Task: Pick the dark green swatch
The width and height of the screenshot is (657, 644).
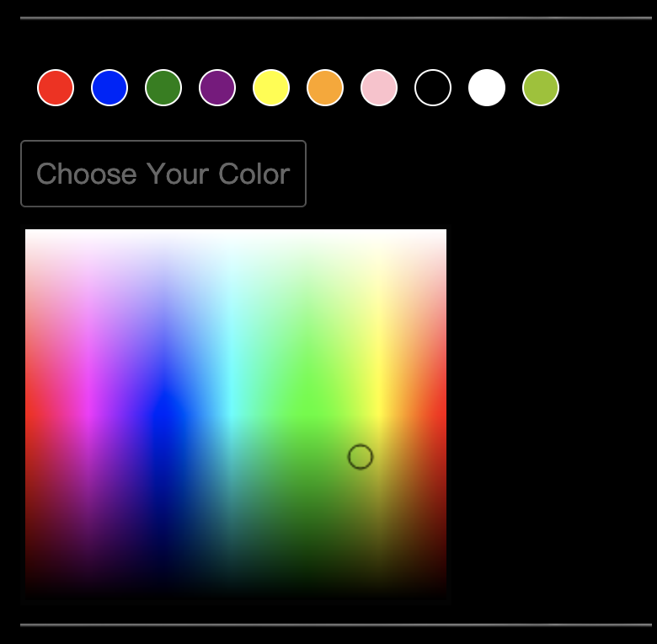Action: click(163, 88)
